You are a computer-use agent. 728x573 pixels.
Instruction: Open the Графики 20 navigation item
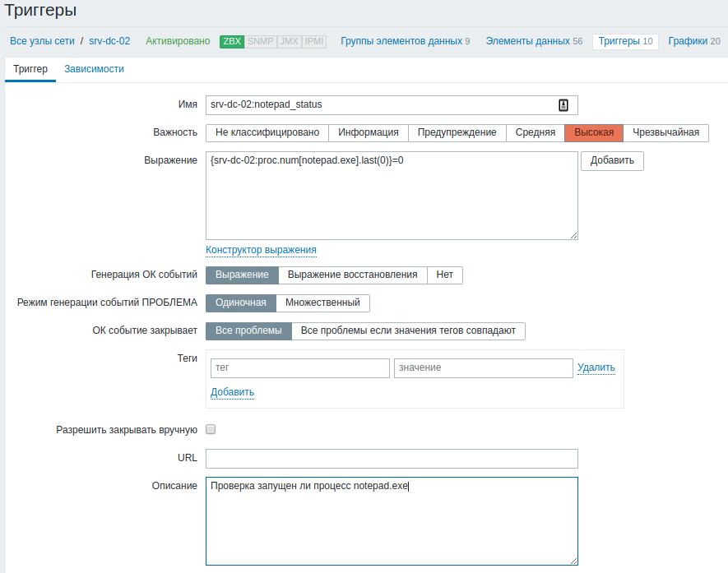(x=694, y=41)
